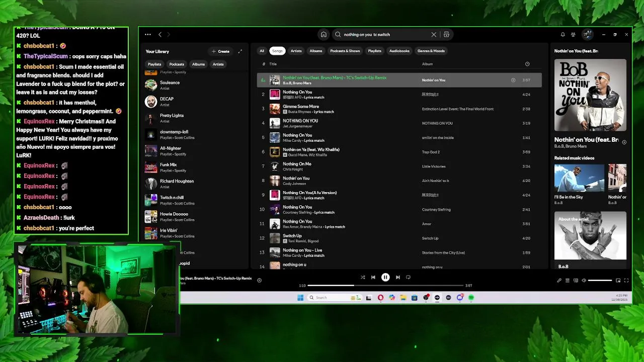
Task: Open Friend Activity icon
Action: tap(573, 35)
